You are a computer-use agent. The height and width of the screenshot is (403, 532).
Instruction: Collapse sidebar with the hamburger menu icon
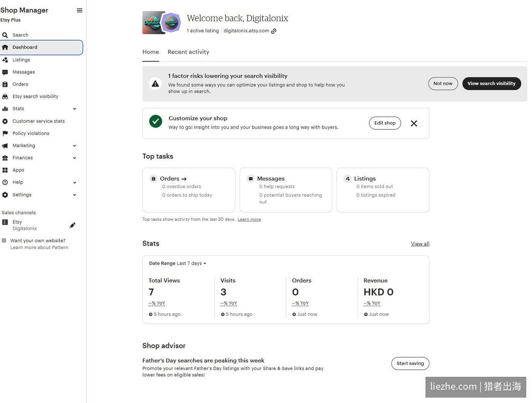[79, 10]
